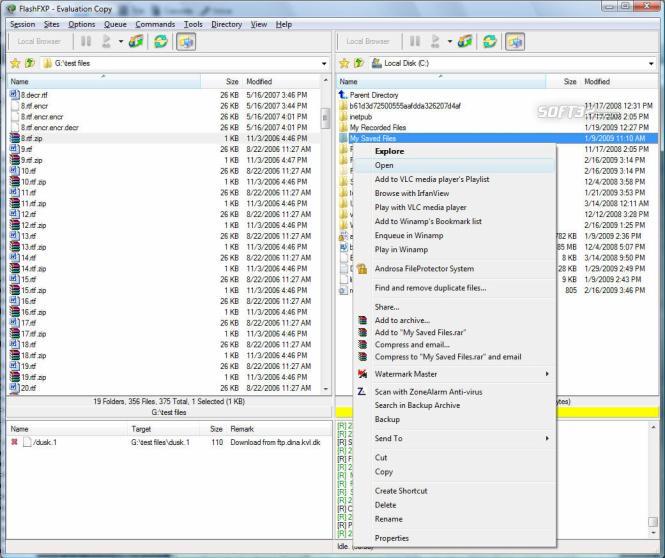Screen dimensions: 665x558
Task: Remove /dusk.1 using the red X icon
Action: (x=14, y=442)
